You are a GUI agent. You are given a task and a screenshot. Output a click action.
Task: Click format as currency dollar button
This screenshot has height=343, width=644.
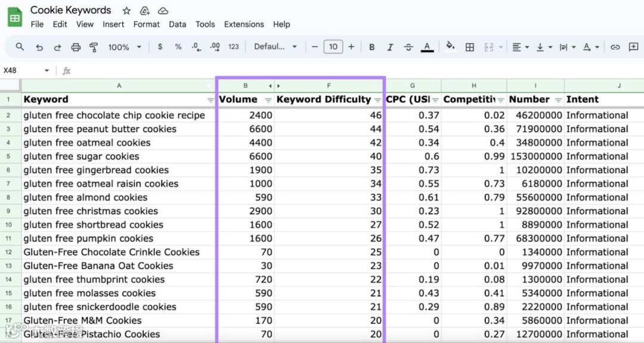pos(160,47)
